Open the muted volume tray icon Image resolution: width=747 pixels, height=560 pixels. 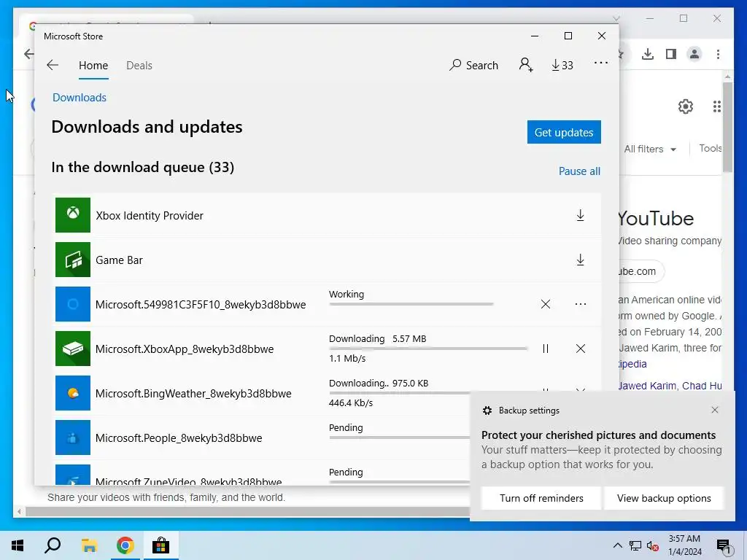(x=652, y=545)
